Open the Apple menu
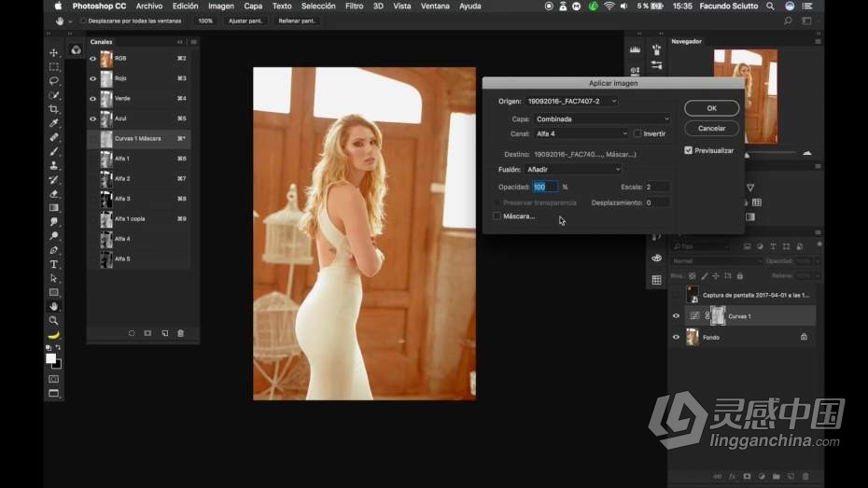This screenshot has height=488, width=868. (58, 7)
